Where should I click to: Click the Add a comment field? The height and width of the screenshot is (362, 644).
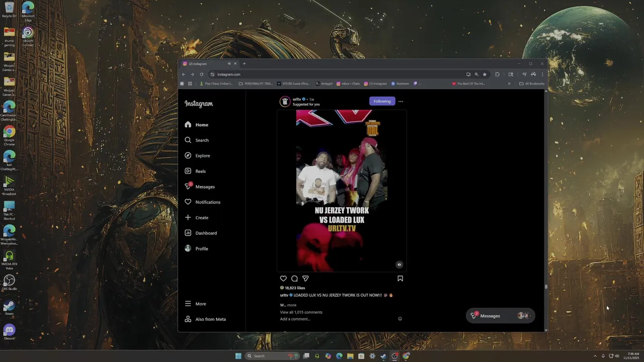[x=337, y=319]
